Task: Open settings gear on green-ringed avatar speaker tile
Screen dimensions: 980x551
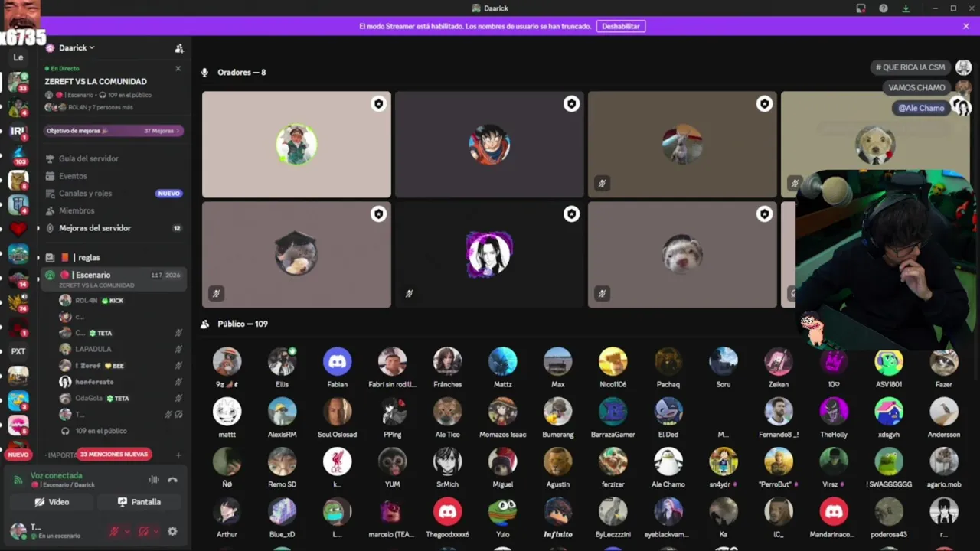Action: point(378,104)
